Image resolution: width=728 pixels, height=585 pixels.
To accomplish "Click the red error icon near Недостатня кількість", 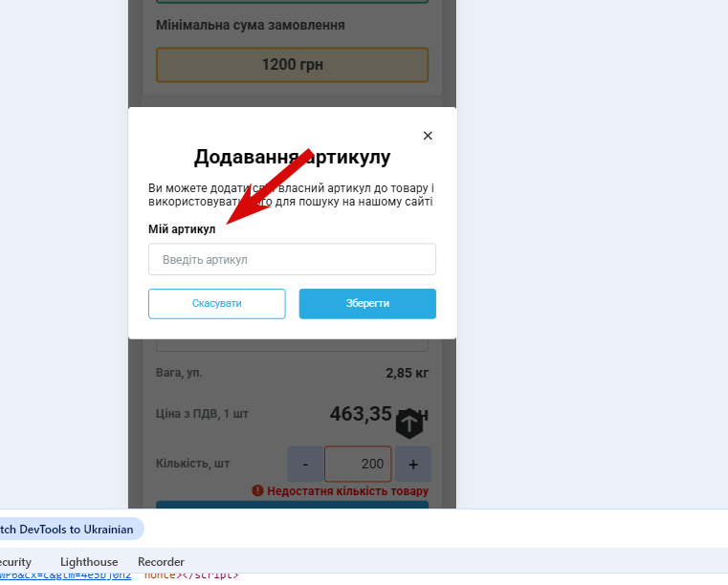I will pyautogui.click(x=257, y=490).
